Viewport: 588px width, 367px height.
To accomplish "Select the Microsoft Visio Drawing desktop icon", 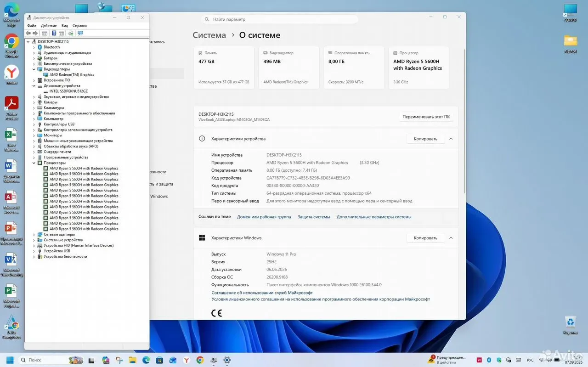I will (11, 265).
